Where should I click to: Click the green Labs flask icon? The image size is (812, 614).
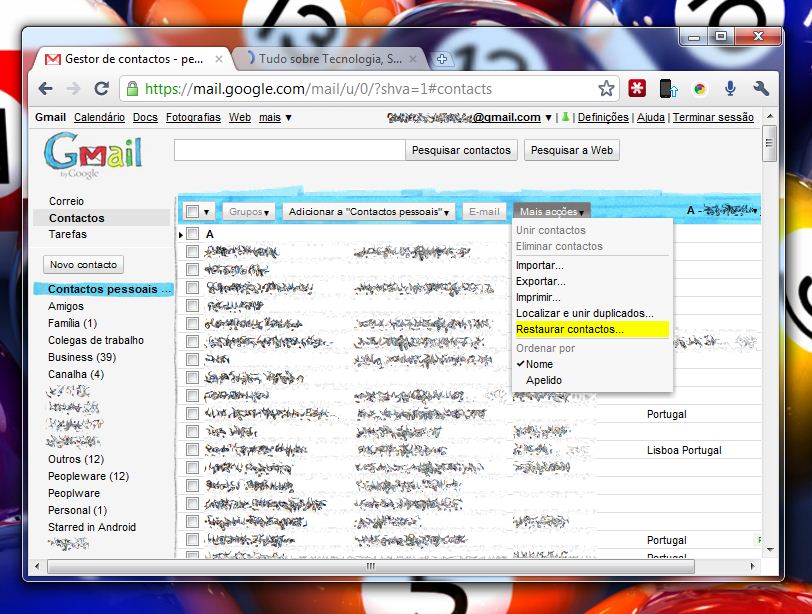(x=566, y=117)
